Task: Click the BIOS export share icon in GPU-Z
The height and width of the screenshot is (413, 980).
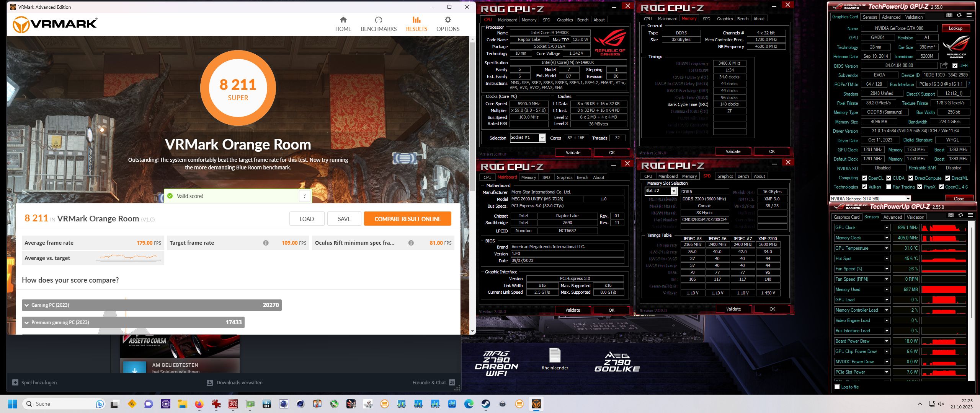Action: (944, 65)
